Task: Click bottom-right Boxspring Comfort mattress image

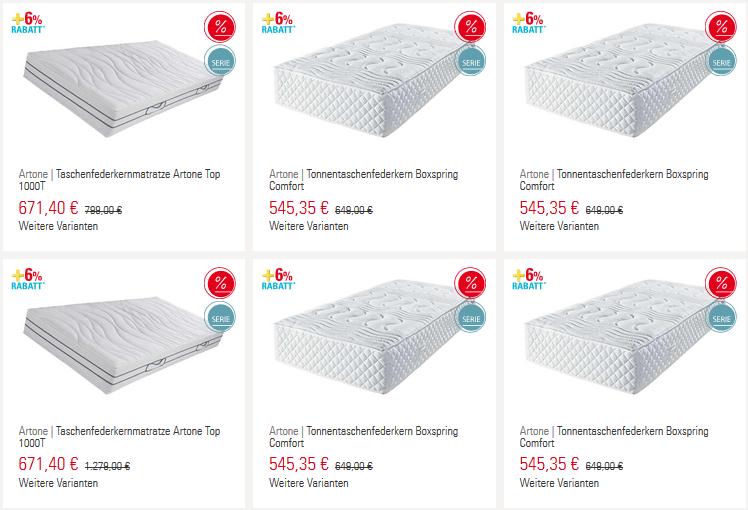Action: (x=620, y=338)
